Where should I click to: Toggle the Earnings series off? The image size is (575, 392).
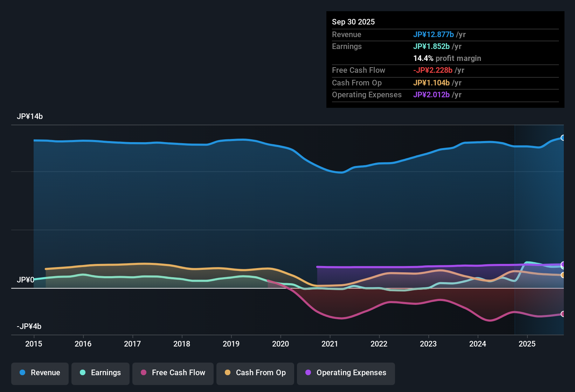pos(100,373)
